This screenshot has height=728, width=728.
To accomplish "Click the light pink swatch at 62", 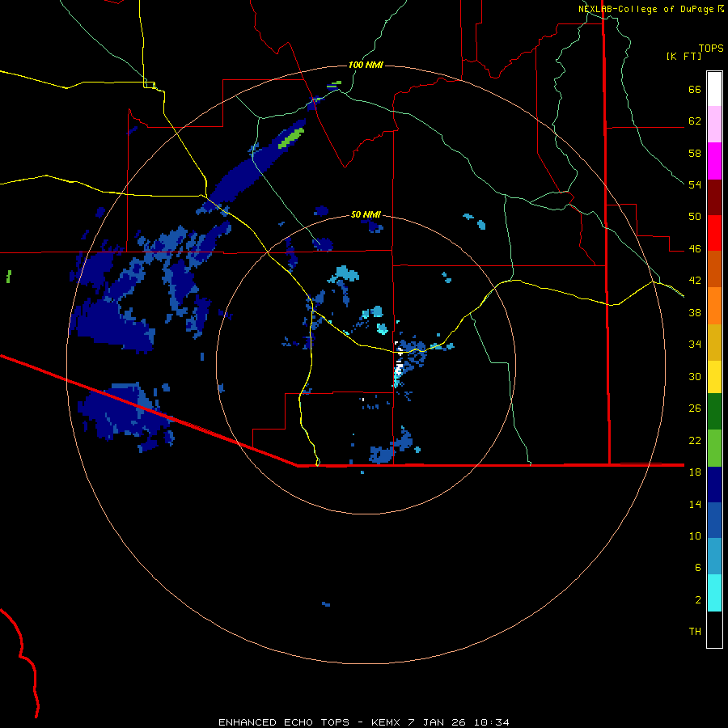I will (x=714, y=124).
